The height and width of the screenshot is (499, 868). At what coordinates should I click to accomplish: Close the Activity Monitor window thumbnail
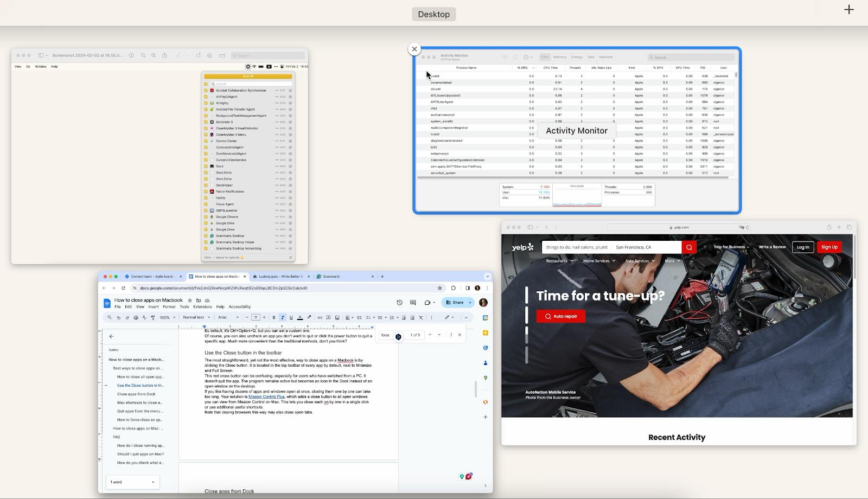coord(414,49)
